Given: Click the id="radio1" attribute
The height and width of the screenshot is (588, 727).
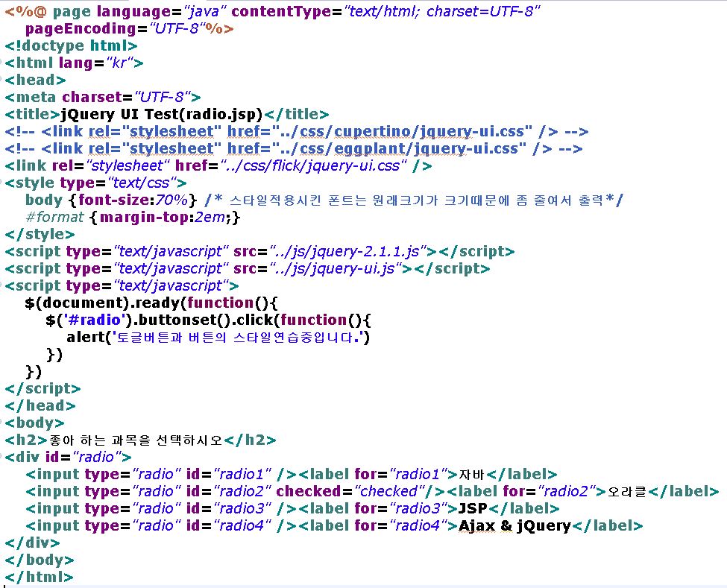Looking at the screenshot, I should click(x=229, y=475).
